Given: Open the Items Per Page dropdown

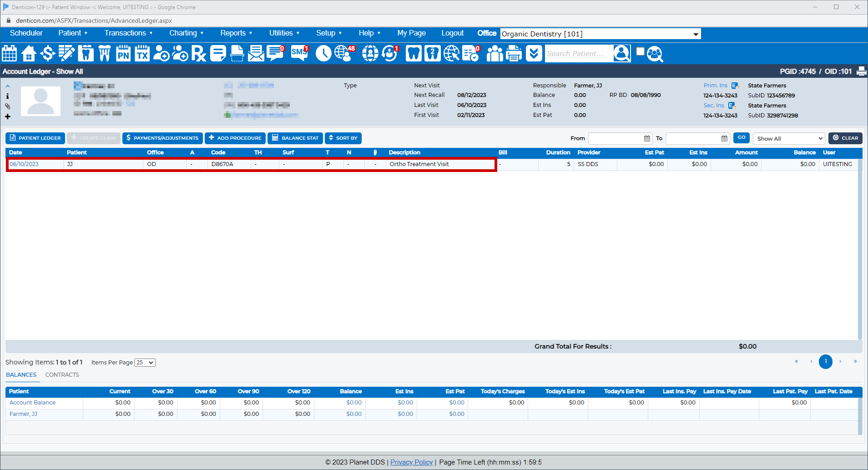Looking at the screenshot, I should click(145, 363).
